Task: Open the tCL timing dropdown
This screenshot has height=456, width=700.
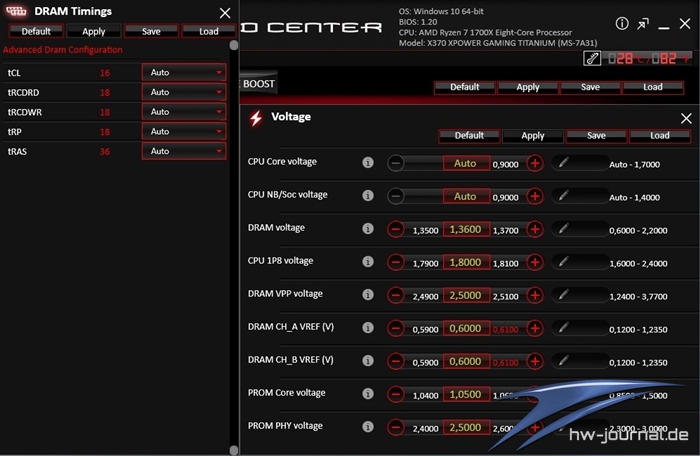Action: pos(184,72)
